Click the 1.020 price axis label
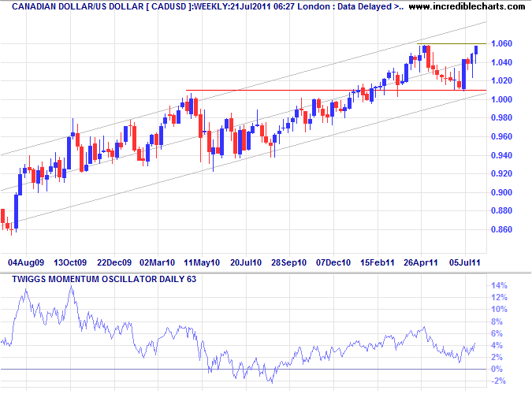Viewport: 532px width, 394px height. [x=501, y=80]
